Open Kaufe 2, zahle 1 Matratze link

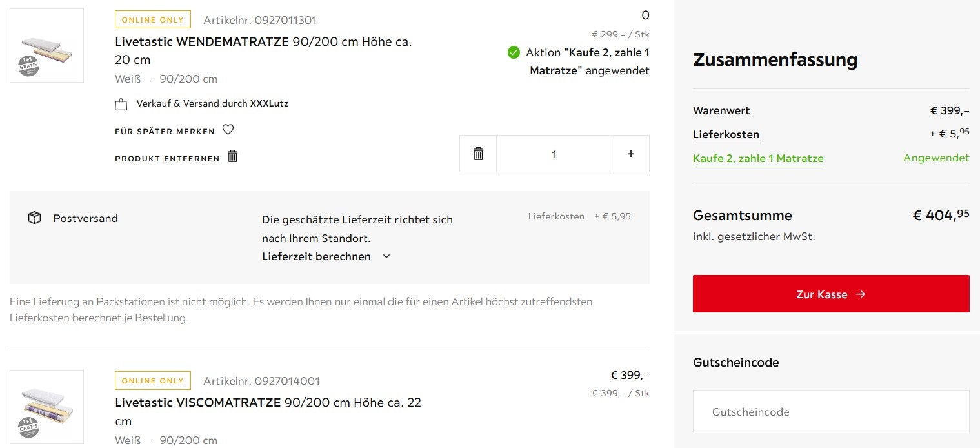click(758, 159)
